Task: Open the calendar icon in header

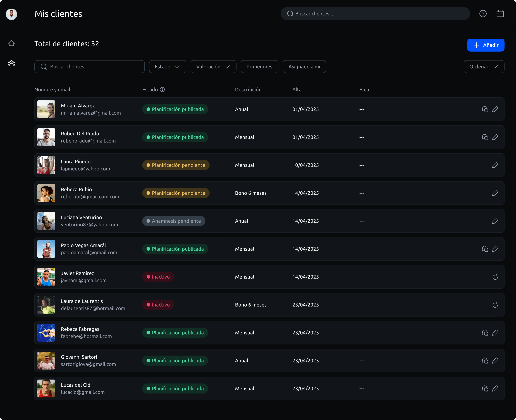Action: 500,14
